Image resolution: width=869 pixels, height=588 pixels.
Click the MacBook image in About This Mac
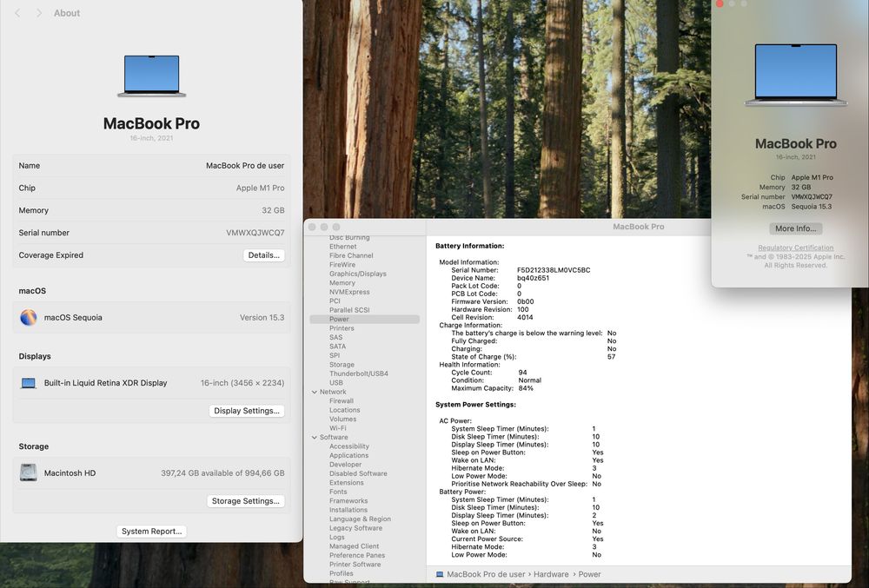pyautogui.click(x=795, y=76)
